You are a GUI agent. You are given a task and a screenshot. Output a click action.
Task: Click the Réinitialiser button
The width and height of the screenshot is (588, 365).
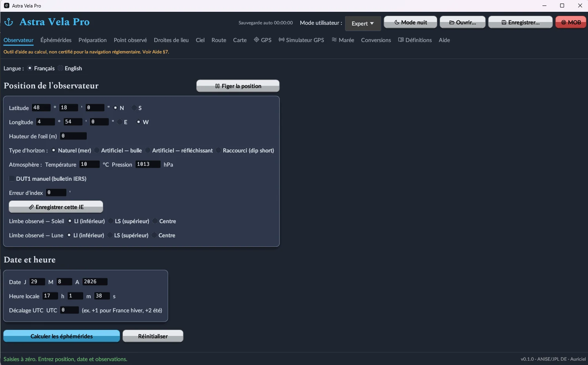(x=153, y=336)
